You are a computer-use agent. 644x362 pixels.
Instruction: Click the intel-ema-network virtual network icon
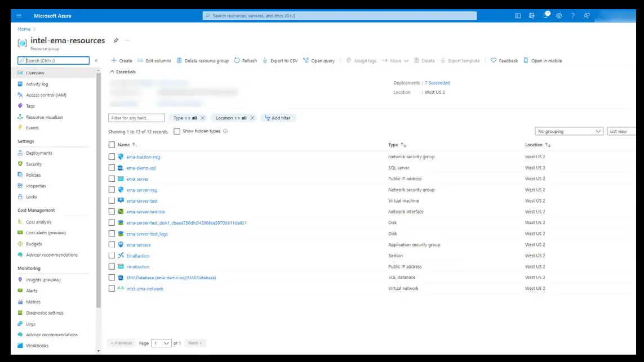click(121, 289)
